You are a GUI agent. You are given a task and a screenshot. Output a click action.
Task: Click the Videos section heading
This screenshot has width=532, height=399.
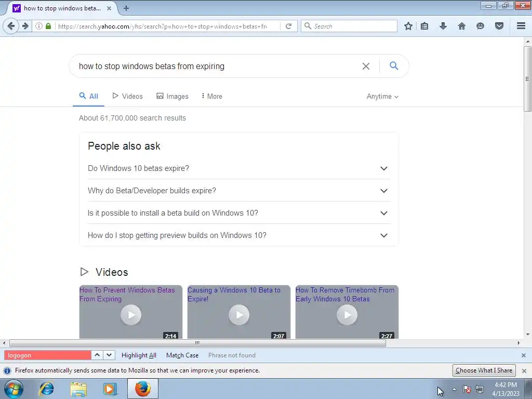(112, 272)
